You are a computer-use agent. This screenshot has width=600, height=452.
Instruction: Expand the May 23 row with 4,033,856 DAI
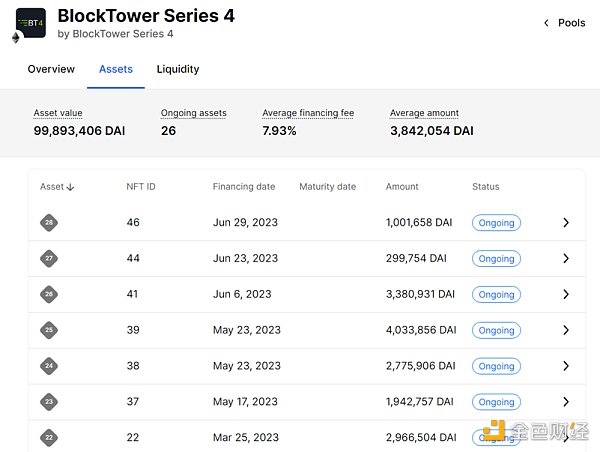click(x=565, y=330)
